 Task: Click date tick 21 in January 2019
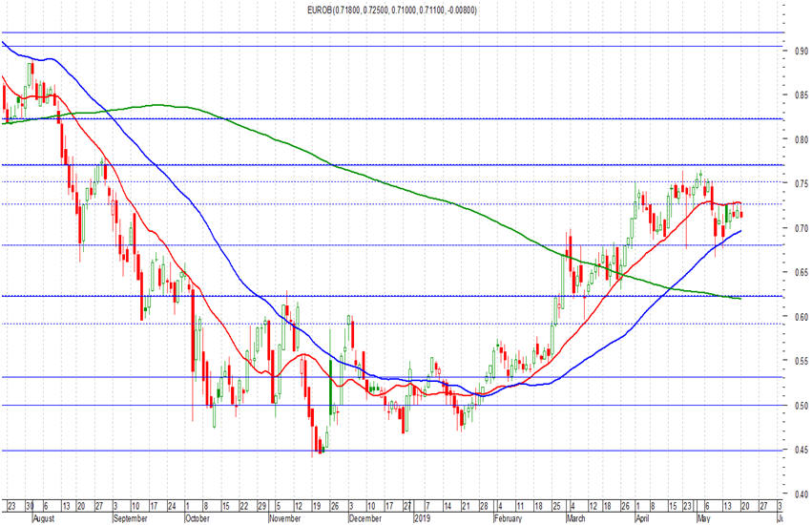pyautogui.click(x=466, y=506)
